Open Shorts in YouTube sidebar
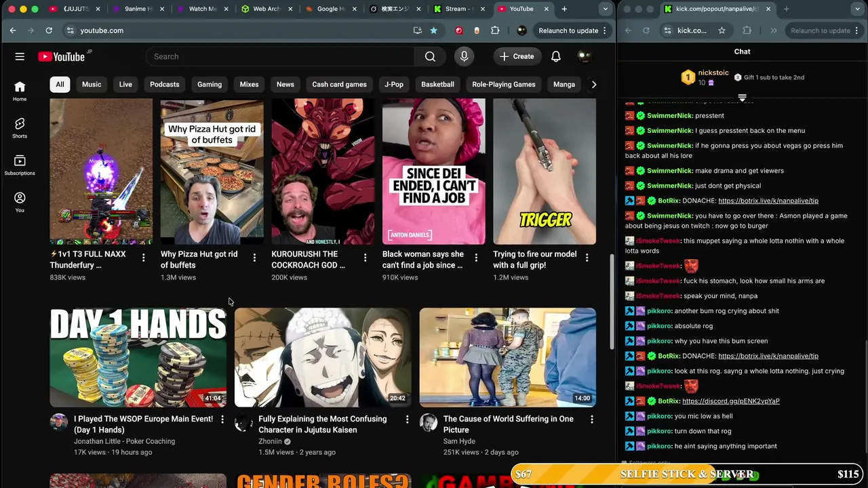868x488 pixels. [20, 128]
